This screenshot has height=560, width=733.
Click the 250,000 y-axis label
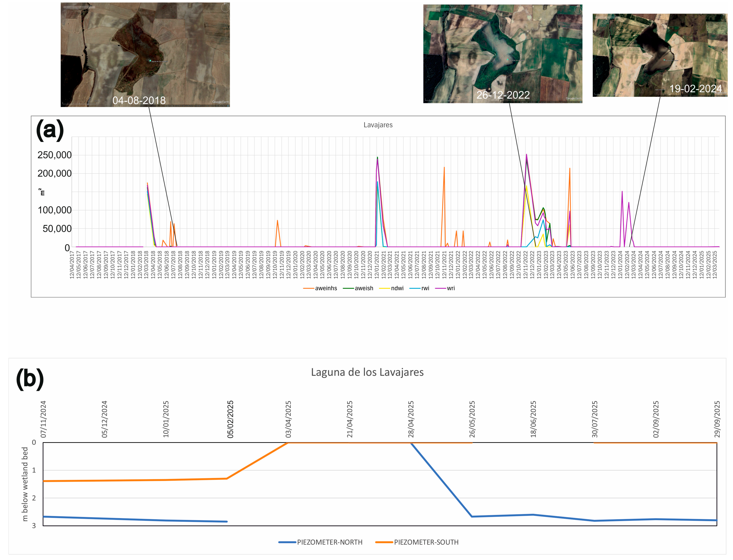54,155
